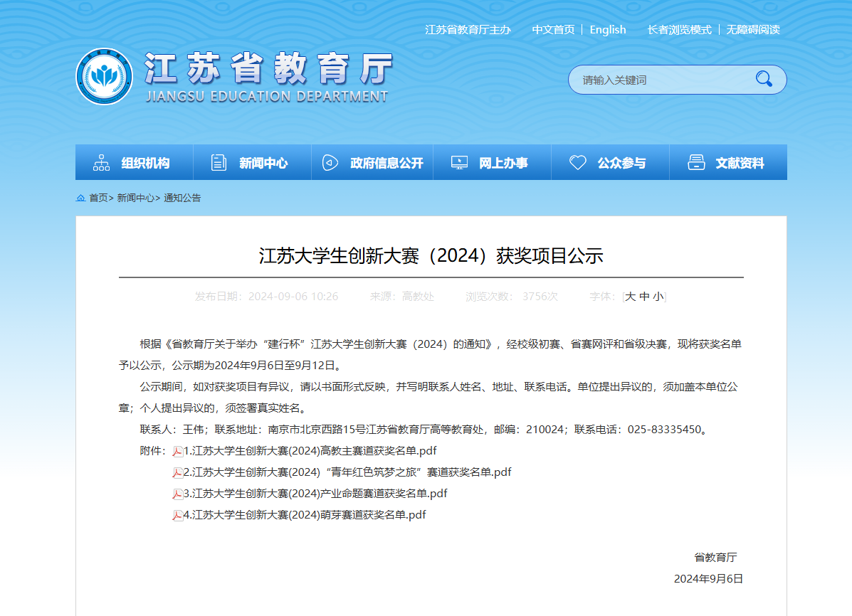852x616 pixels.
Task: Set font size to 大 (large)
Action: coord(630,297)
